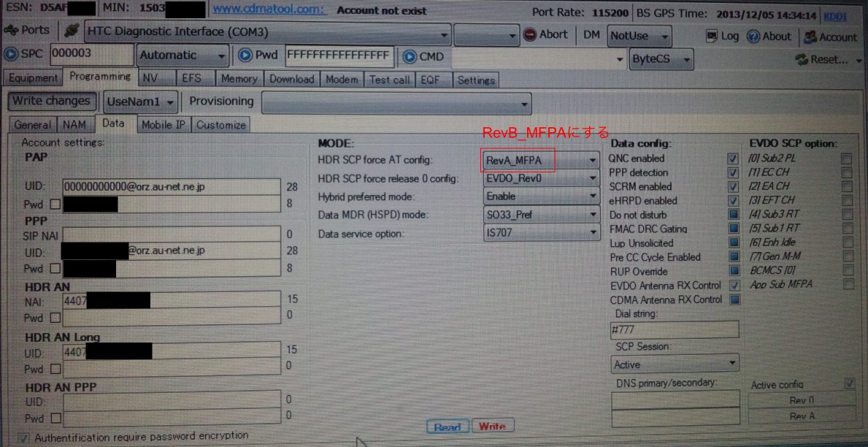The width and height of the screenshot is (868, 447).
Task: Disable the QNC enabled checkbox
Action: click(x=734, y=158)
